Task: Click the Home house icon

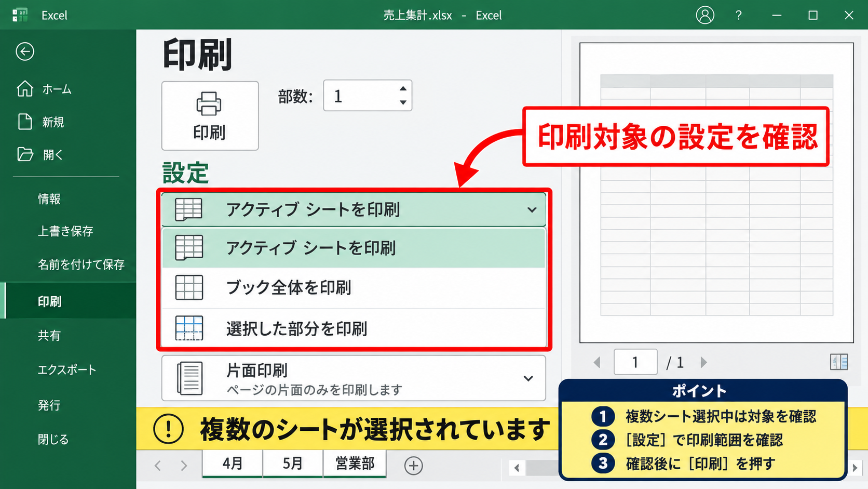Action: pos(25,89)
